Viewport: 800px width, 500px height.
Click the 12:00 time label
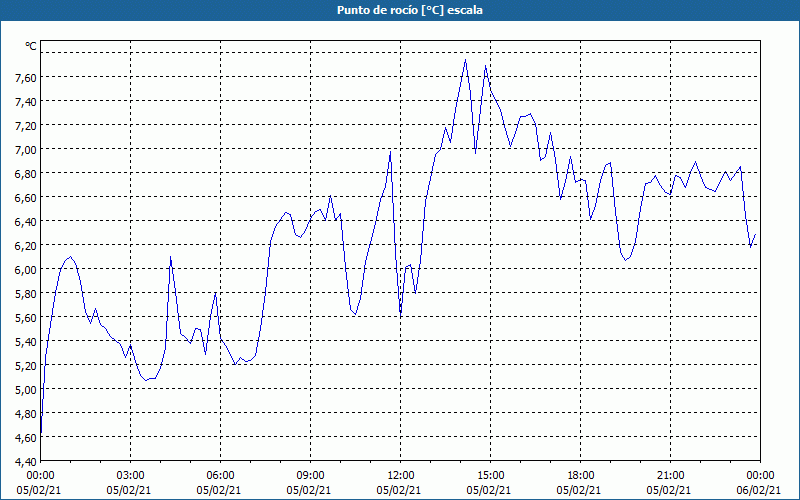pos(401,476)
